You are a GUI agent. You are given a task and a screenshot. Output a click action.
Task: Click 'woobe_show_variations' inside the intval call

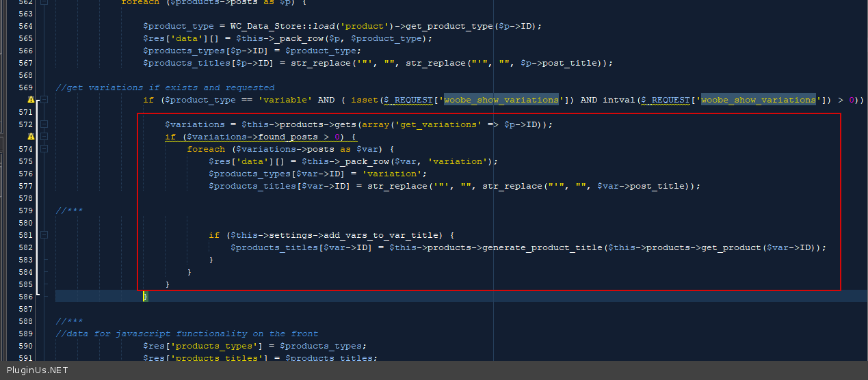759,100
